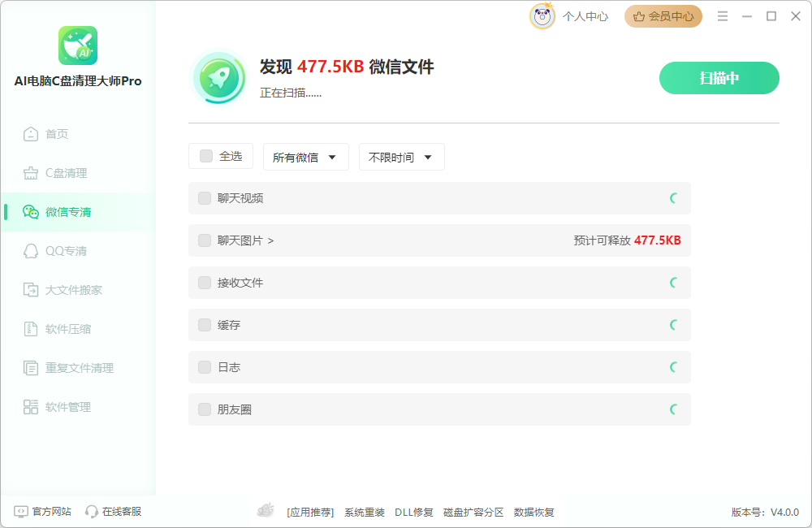Open 系统重装 link in footer
Viewport: 812px width, 528px height.
pos(365,512)
